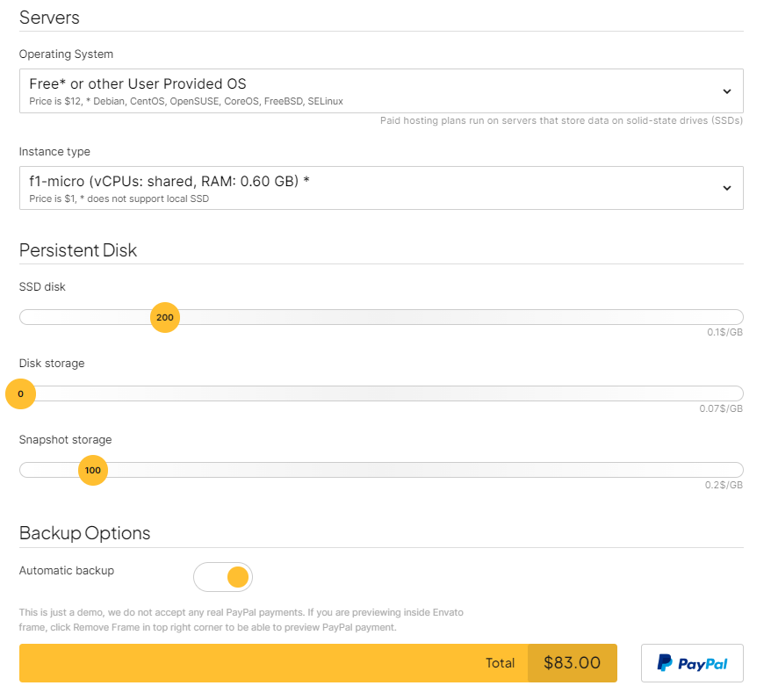Viewport: 771px width, 700px height.
Task: Click the Disk storage label
Action: click(52, 363)
